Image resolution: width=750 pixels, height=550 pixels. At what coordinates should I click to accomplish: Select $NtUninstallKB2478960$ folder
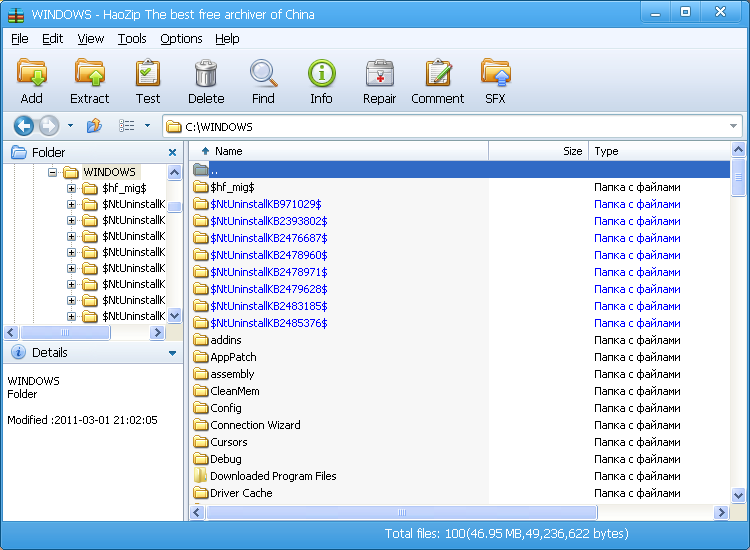point(269,255)
